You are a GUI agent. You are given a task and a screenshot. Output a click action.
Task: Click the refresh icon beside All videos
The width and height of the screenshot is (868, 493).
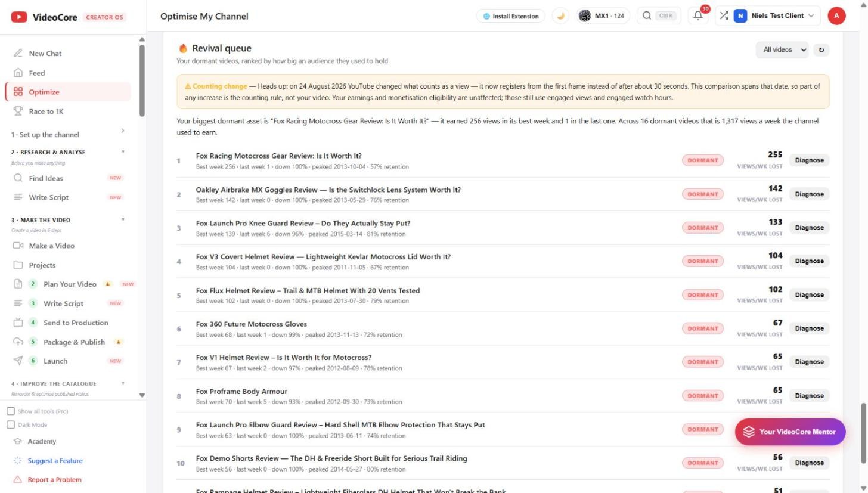(x=821, y=50)
